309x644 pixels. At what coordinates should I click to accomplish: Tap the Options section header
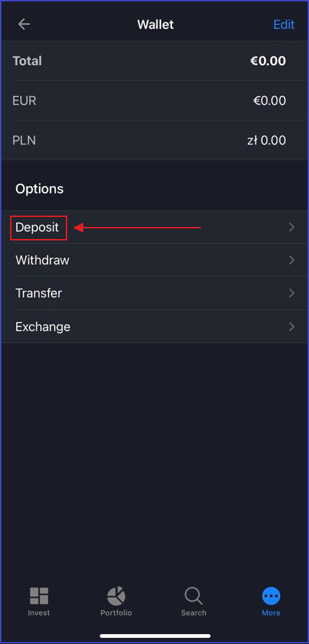[40, 189]
